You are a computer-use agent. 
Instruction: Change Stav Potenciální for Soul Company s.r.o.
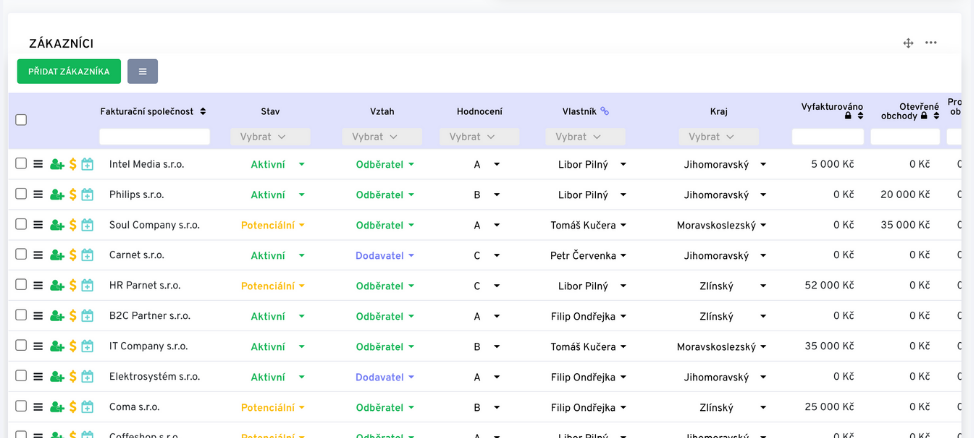tap(273, 226)
